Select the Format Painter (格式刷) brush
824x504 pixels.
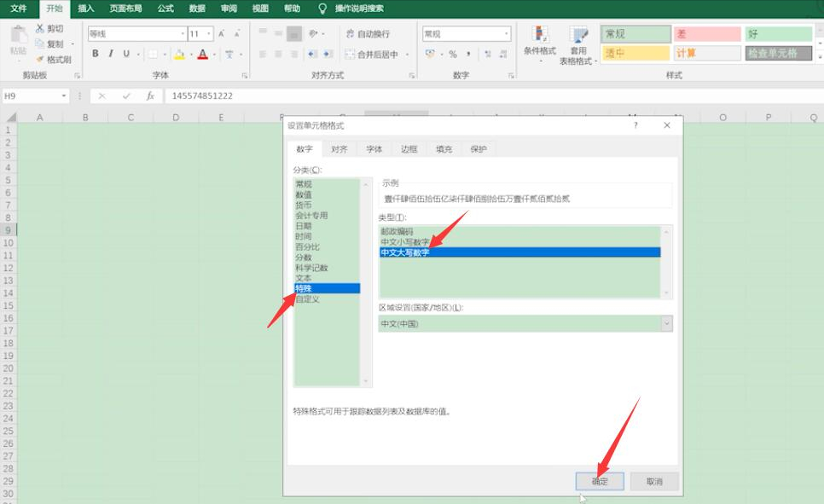pos(40,60)
